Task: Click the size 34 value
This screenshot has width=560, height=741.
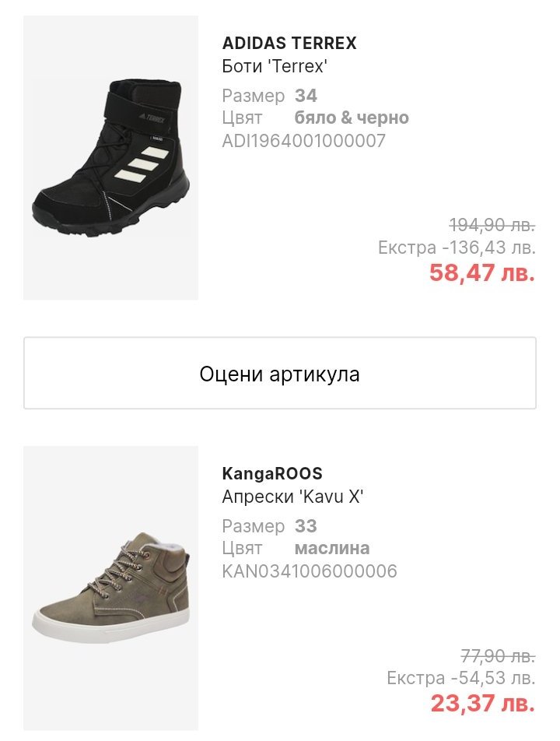Action: pyautogui.click(x=306, y=96)
